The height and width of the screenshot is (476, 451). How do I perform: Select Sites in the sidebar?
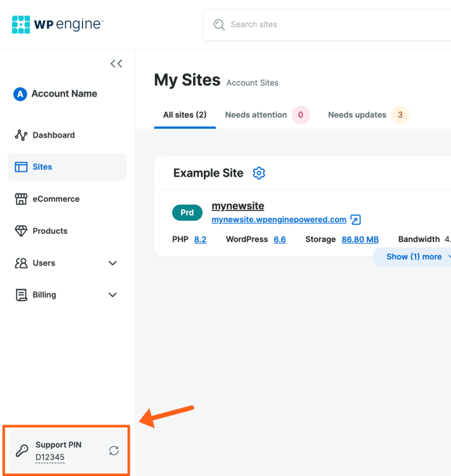42,167
